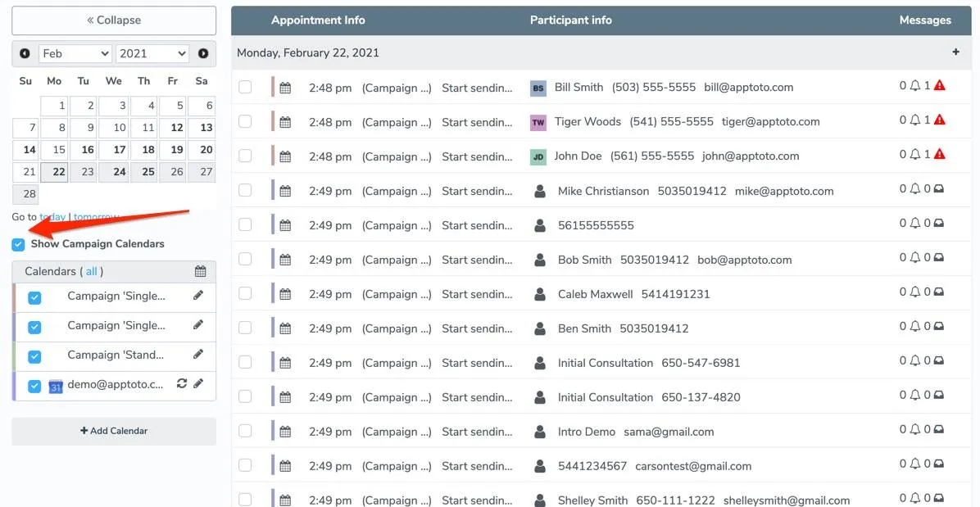980x507 pixels.
Task: Edit the Campaign 'Stand...' calendar with the pencil icon
Action: (198, 355)
